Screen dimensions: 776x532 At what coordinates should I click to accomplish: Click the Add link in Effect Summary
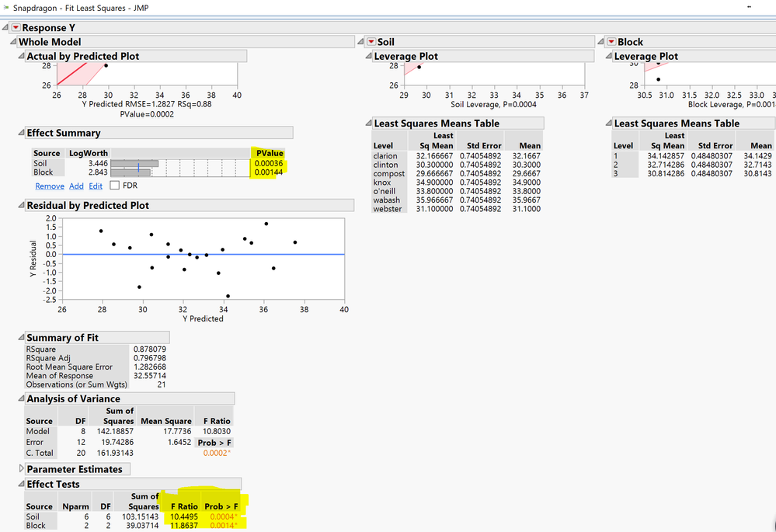tap(76, 186)
